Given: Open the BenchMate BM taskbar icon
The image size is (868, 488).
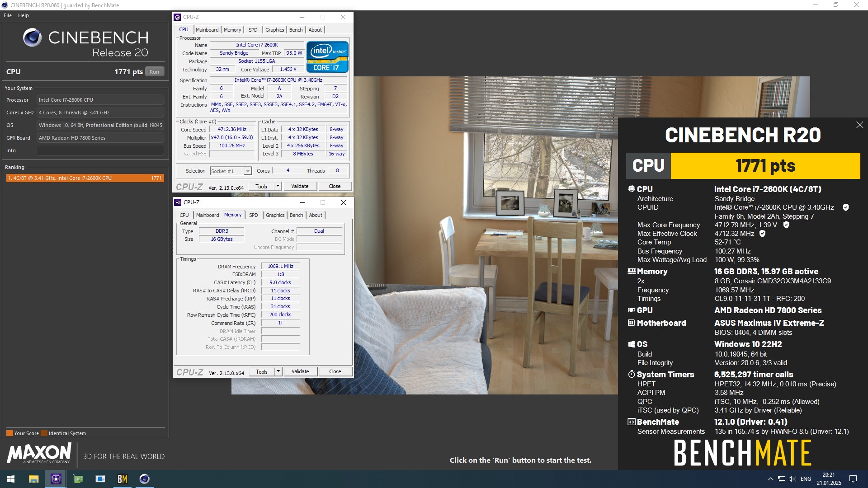Looking at the screenshot, I should [x=122, y=479].
